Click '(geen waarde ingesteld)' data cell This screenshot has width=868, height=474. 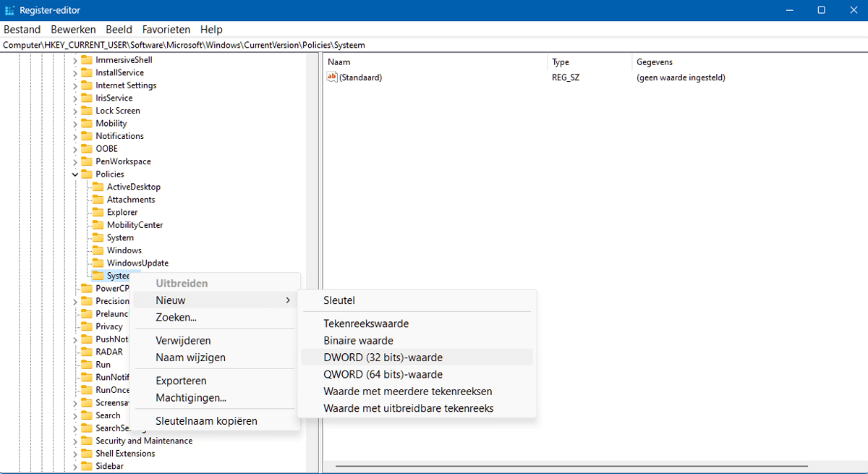[x=681, y=77]
